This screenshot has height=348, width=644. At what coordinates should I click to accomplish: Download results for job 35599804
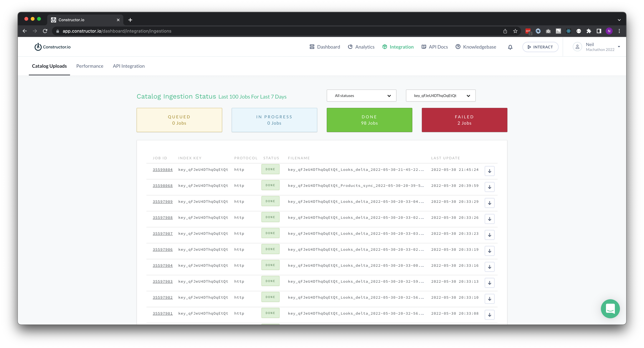[x=489, y=171]
